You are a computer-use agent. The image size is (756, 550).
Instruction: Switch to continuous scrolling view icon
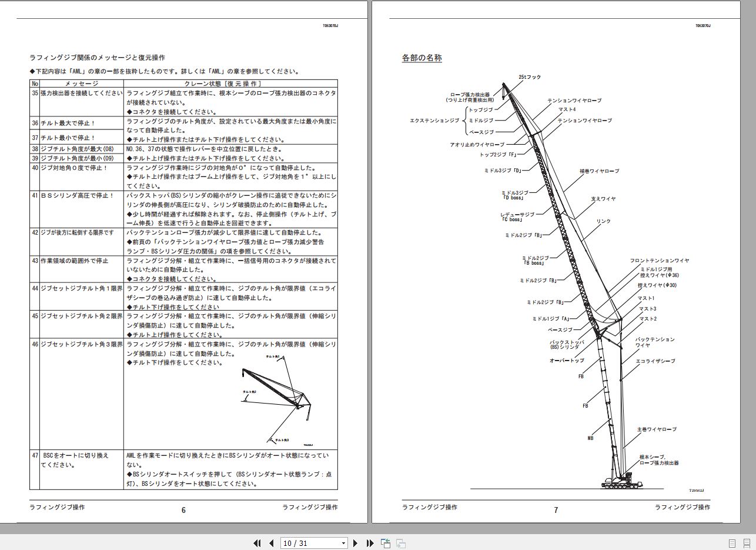[747, 543]
